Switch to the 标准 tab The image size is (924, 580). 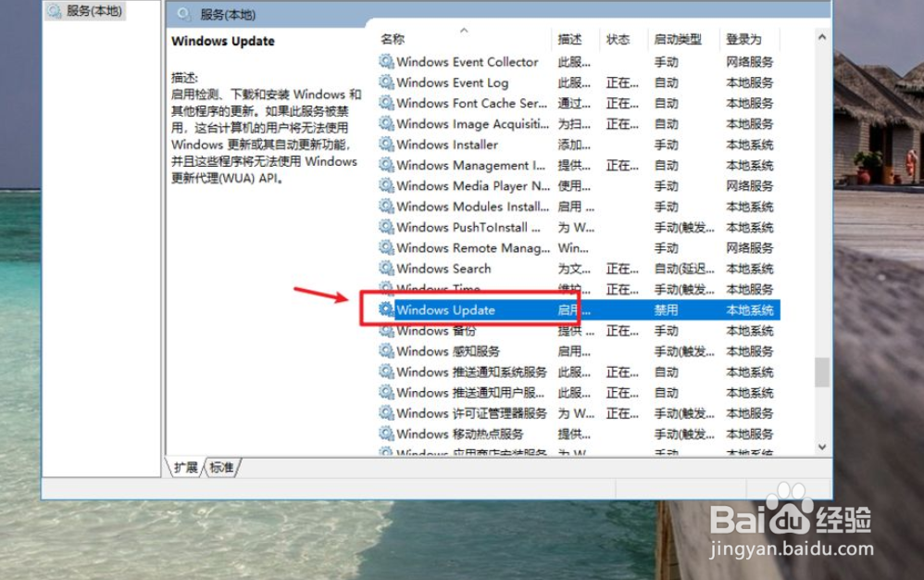[221, 467]
